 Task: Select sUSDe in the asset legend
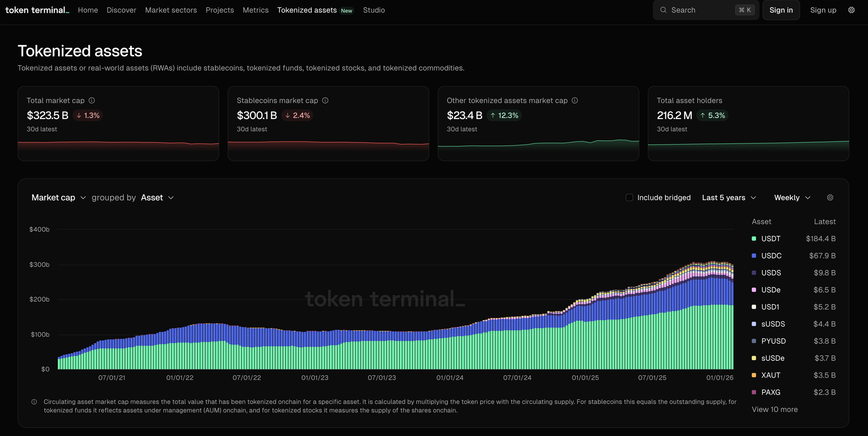click(773, 358)
